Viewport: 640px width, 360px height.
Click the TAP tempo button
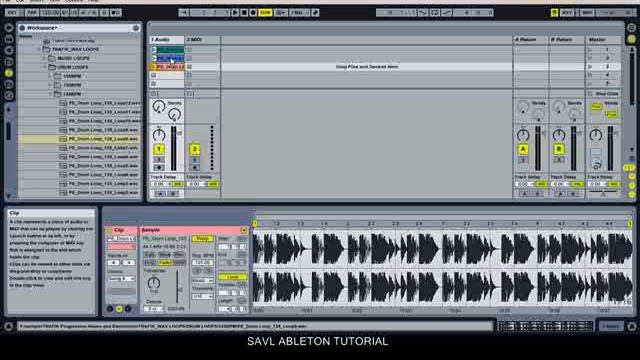click(31, 13)
